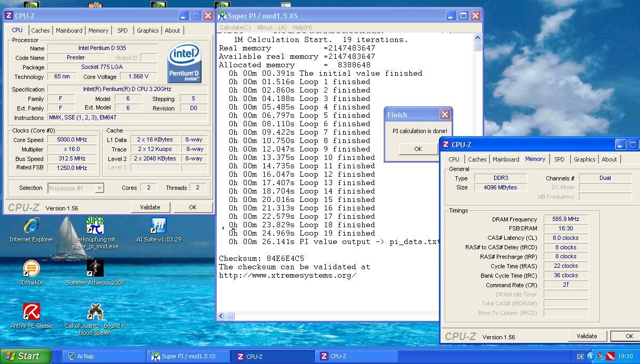Open the super_pi_mod.exe shortcut icon
The height and width of the screenshot is (364, 640).
95,226
